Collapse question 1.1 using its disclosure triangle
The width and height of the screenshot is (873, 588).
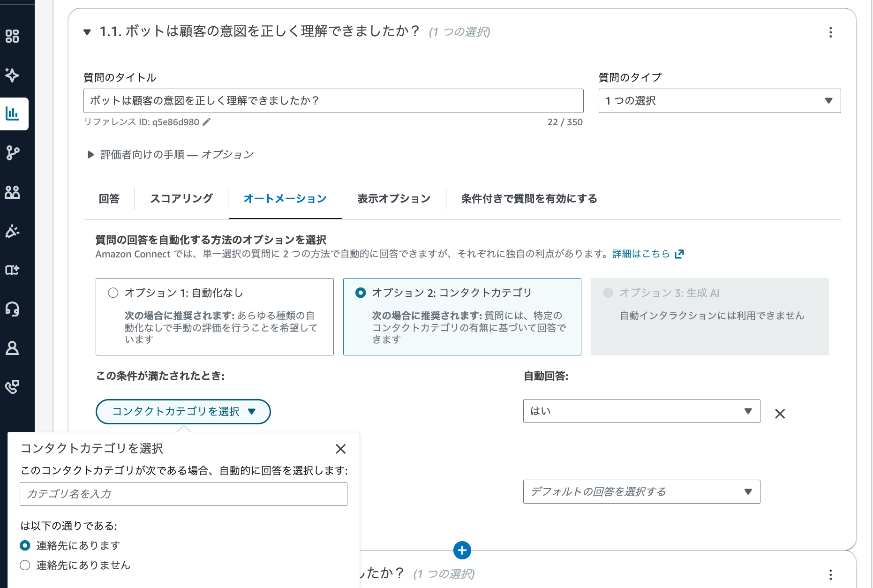(87, 32)
